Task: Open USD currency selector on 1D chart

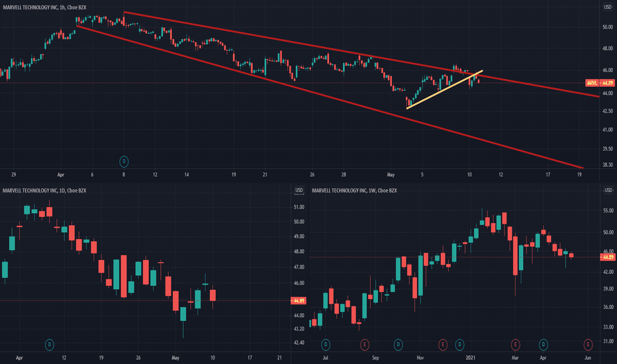Action: 299,191
